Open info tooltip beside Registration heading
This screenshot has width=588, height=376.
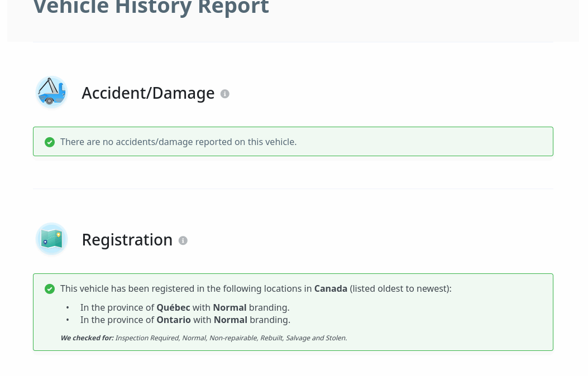(183, 240)
